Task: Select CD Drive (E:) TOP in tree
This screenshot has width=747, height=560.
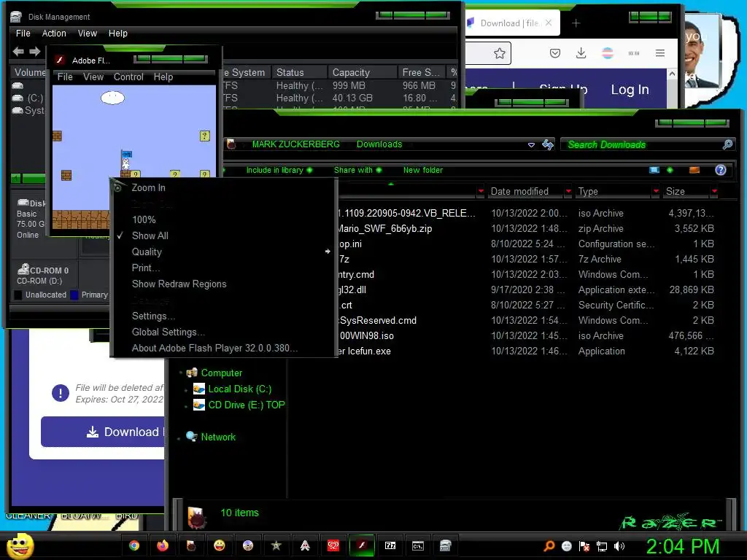Action: click(247, 405)
